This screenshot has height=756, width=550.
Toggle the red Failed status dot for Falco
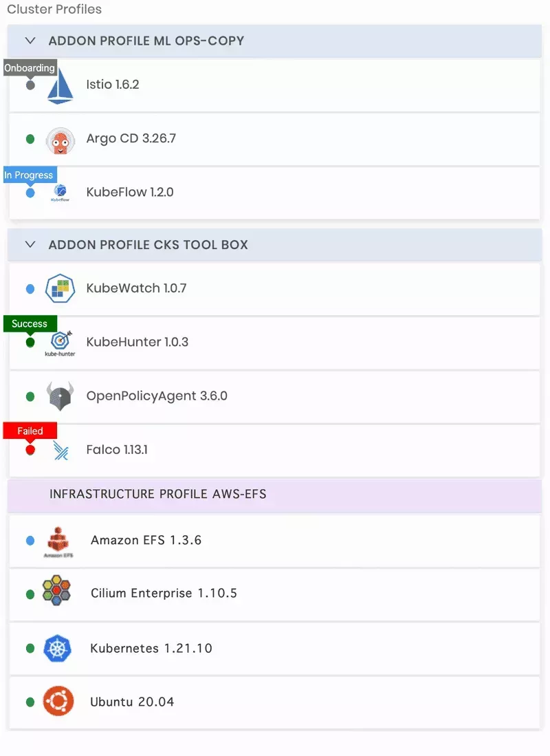(x=31, y=450)
